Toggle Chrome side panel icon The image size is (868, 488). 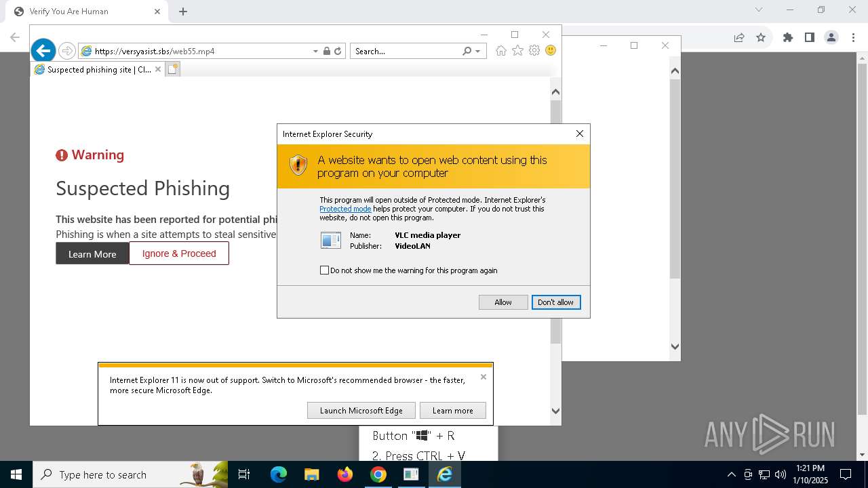point(809,38)
